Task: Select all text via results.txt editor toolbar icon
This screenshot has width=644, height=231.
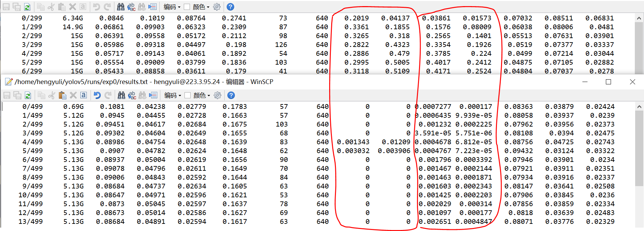Action: click(83, 95)
